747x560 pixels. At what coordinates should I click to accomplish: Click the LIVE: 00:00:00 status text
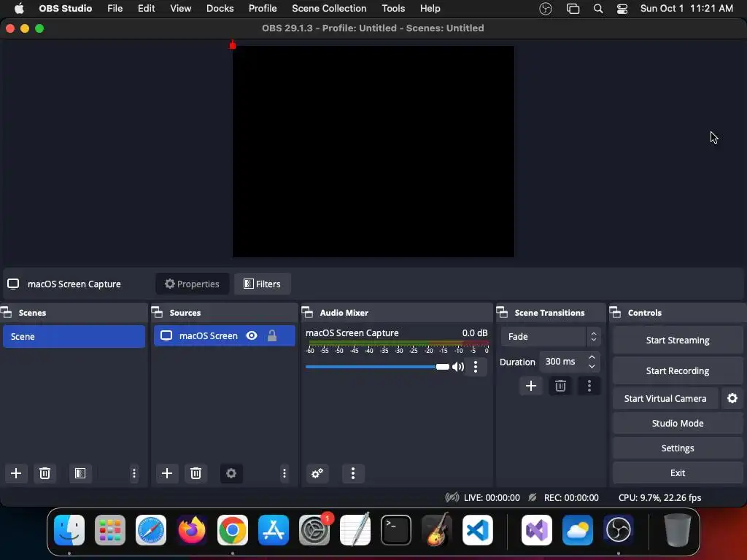click(x=492, y=497)
